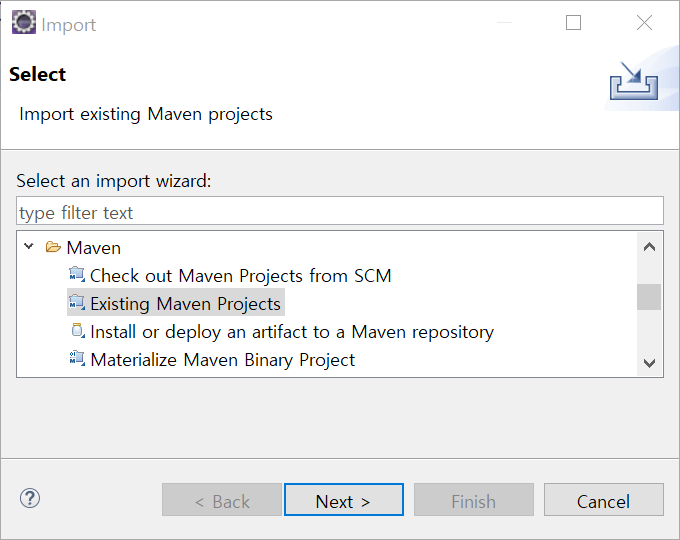Click the wizard list scrollbar thumb
This screenshot has height=540, width=680.
[x=649, y=297]
